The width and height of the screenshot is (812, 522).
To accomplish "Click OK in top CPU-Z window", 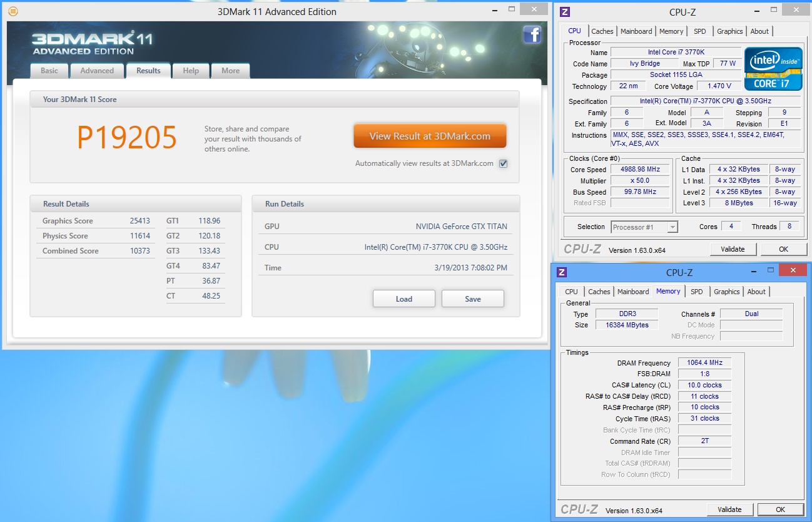I will point(784,249).
